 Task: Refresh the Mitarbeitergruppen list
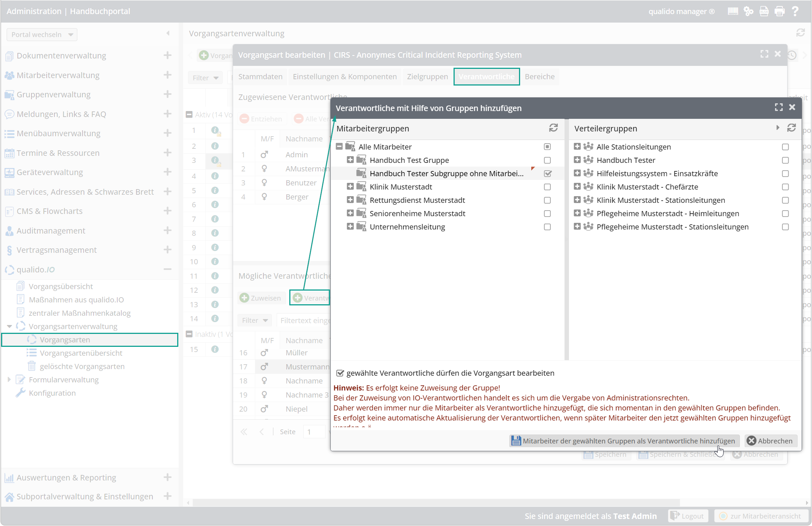coord(553,128)
